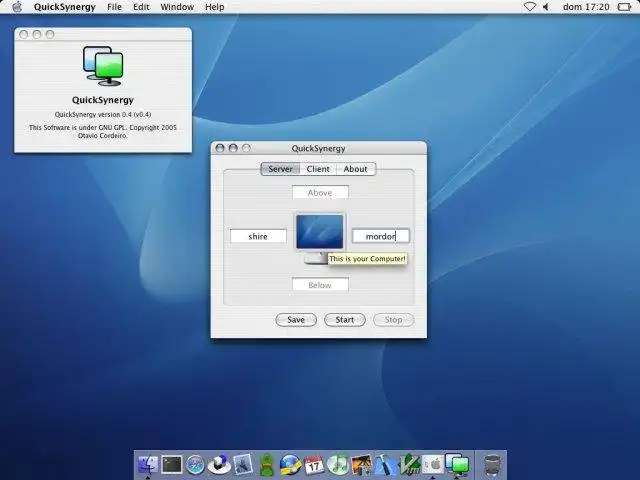Viewport: 640px width, 480px height.
Task: Open Finder from the dock
Action: 148,464
